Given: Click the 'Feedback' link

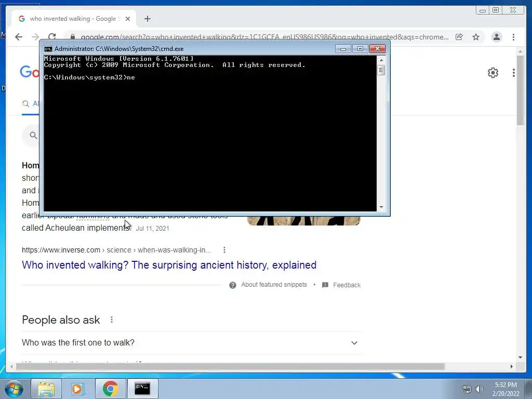Looking at the screenshot, I should [347, 285].
